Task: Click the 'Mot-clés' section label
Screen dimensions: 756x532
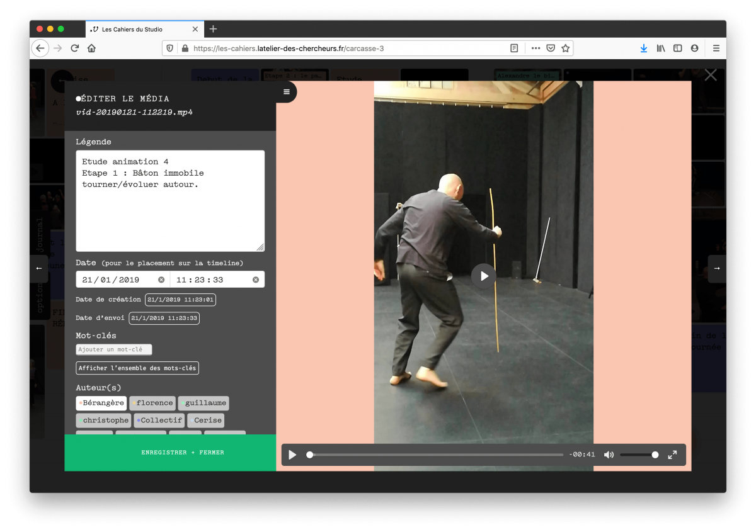Action: coord(96,336)
